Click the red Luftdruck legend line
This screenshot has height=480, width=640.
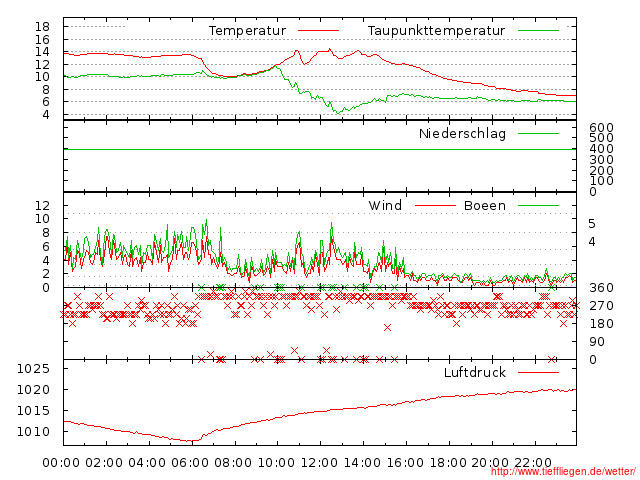[x=538, y=372]
